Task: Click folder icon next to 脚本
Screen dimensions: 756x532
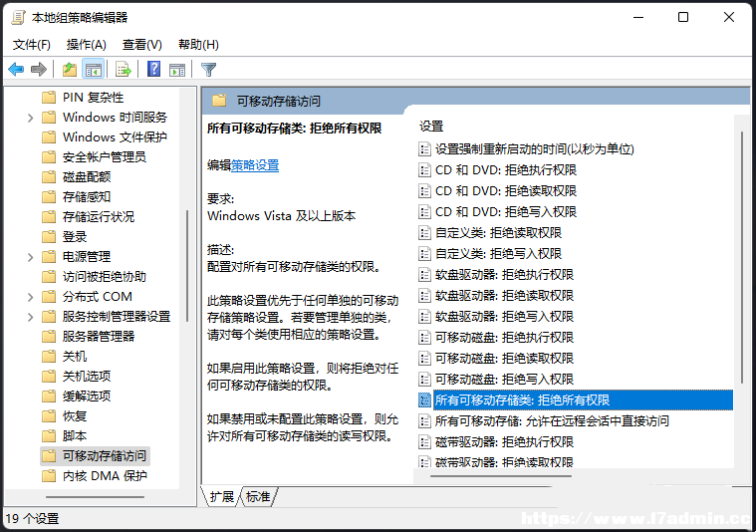Action: point(49,436)
